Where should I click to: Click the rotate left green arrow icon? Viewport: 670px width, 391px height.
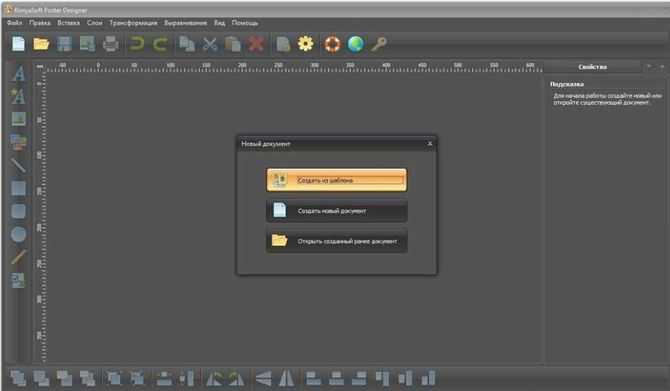coord(215,378)
